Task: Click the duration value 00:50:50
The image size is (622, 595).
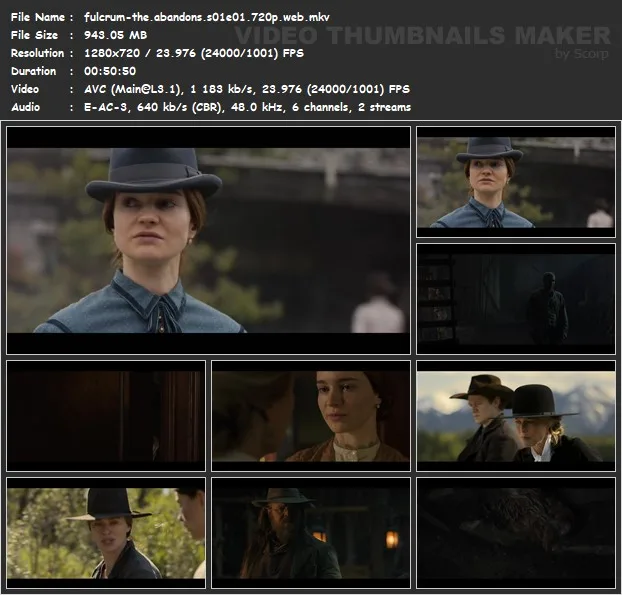Action: click(110, 71)
